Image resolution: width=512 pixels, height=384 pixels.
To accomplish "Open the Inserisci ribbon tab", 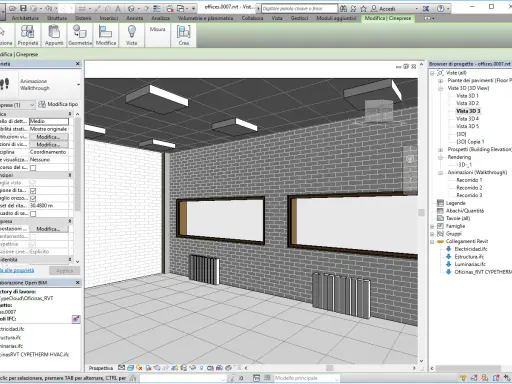I will point(109,18).
